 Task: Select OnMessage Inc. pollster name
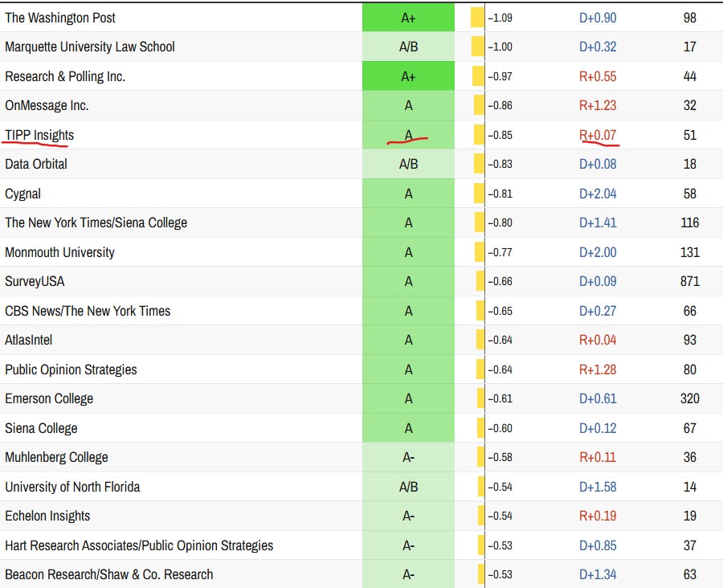point(47,105)
